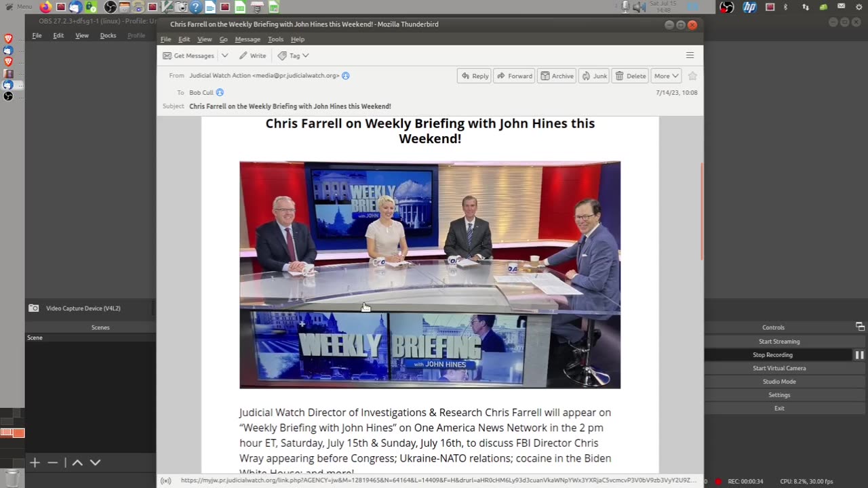Screen dimensions: 868x488
Task: Click contact icon beside Bob Cull
Action: (220, 92)
